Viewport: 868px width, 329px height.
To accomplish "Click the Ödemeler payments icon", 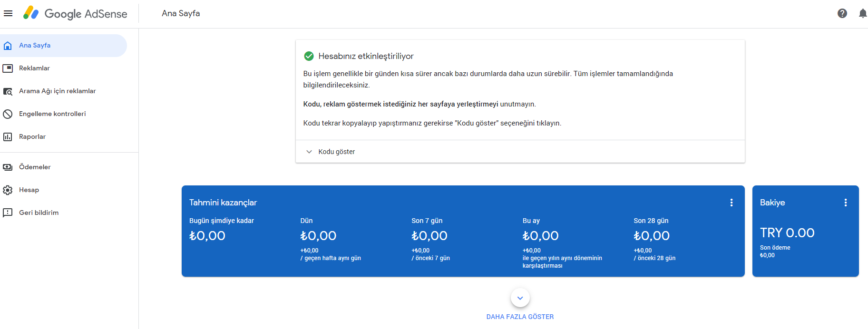I will point(8,167).
